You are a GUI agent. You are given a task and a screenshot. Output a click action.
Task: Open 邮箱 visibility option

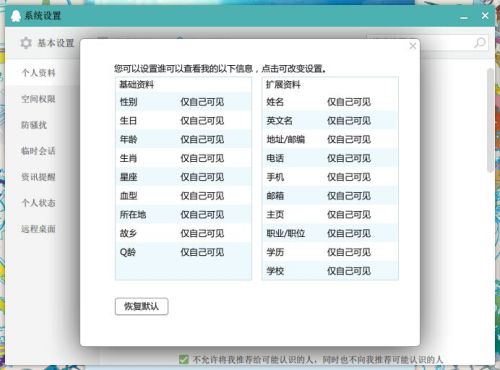point(349,196)
